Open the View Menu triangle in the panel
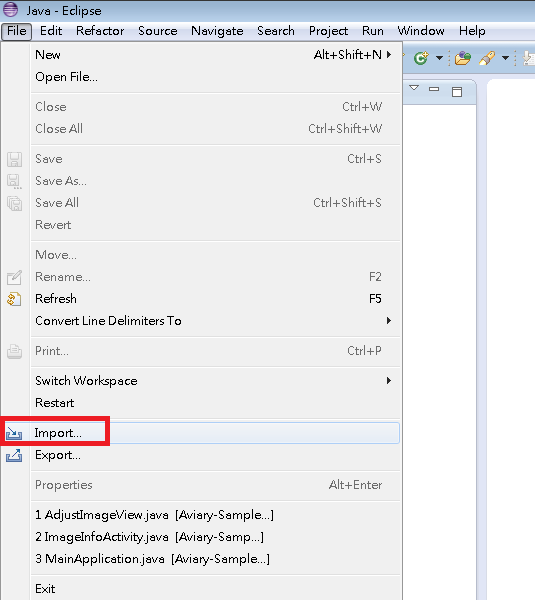 414,88
